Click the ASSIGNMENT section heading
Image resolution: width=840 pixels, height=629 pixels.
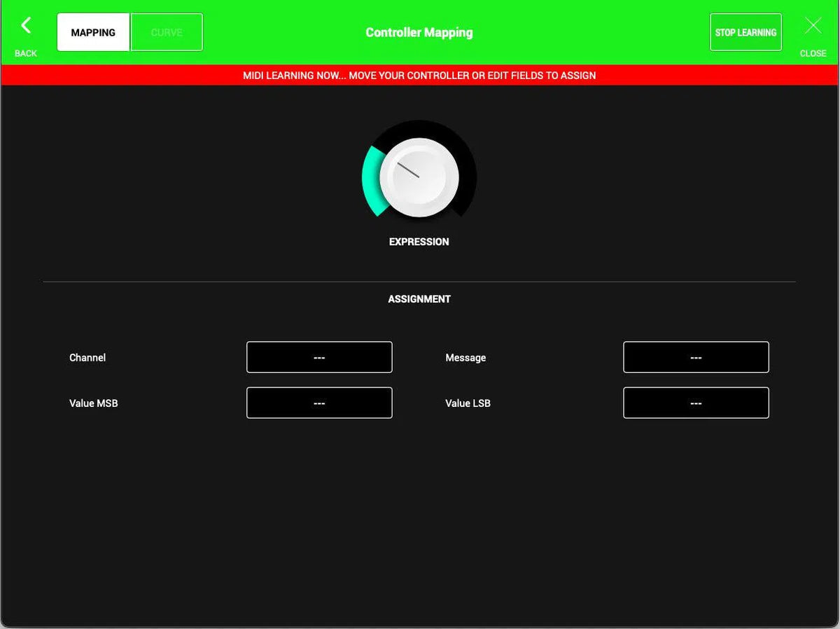[x=419, y=299]
